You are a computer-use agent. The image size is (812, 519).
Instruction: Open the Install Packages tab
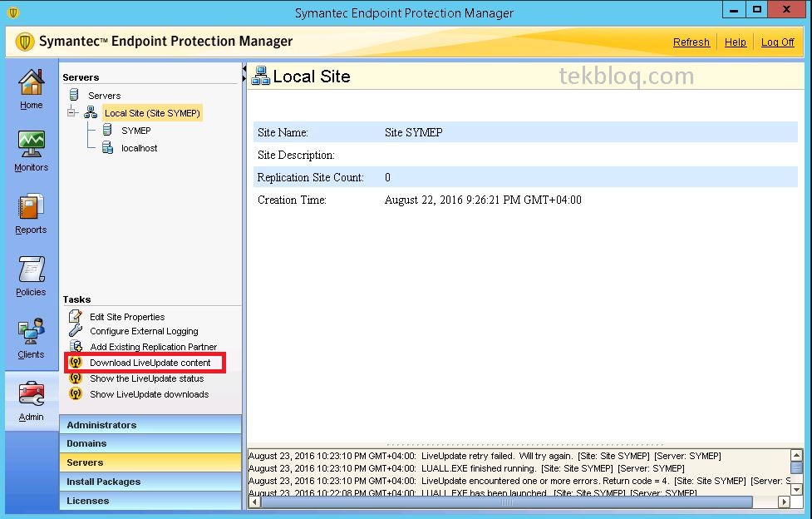coord(150,482)
